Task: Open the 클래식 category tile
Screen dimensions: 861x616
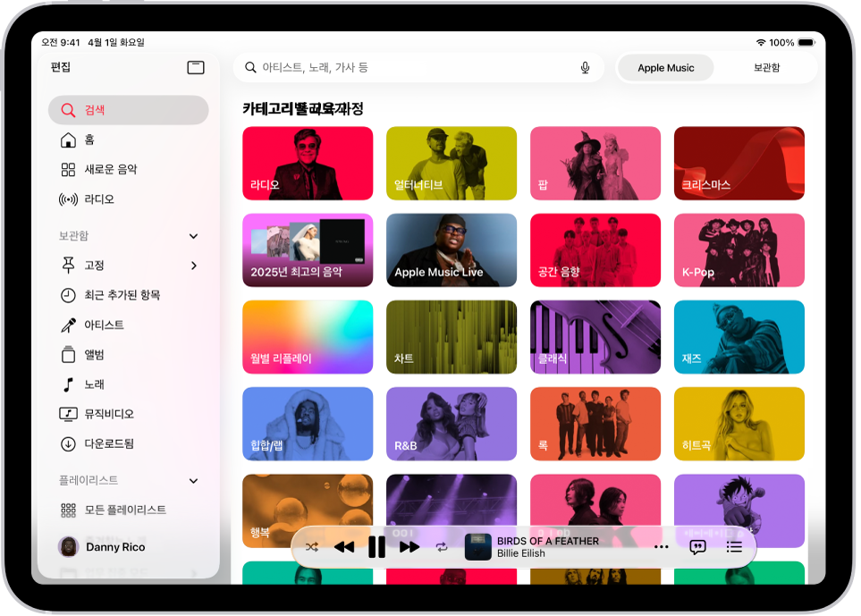Action: 595,336
